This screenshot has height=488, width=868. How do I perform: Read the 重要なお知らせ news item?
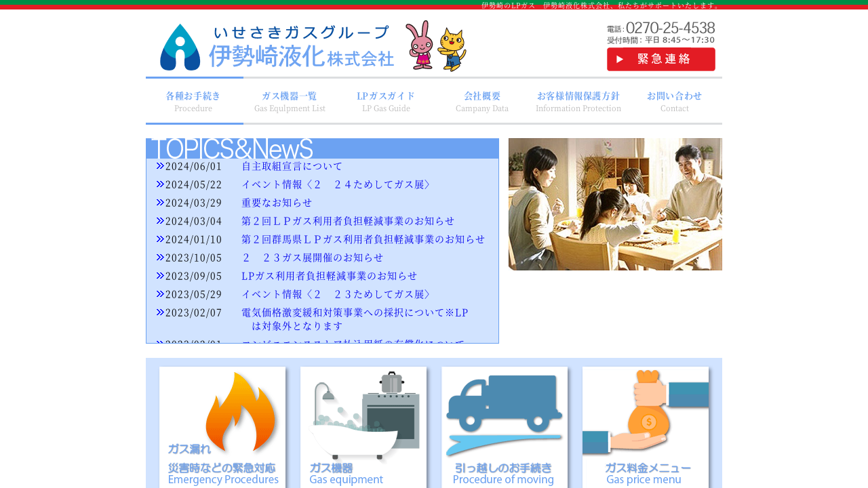point(277,203)
